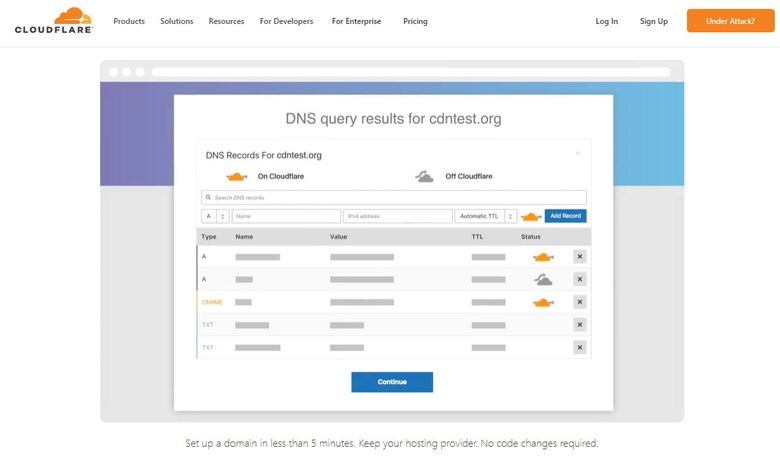
Task: Click the mock browser address bar
Action: 411,72
